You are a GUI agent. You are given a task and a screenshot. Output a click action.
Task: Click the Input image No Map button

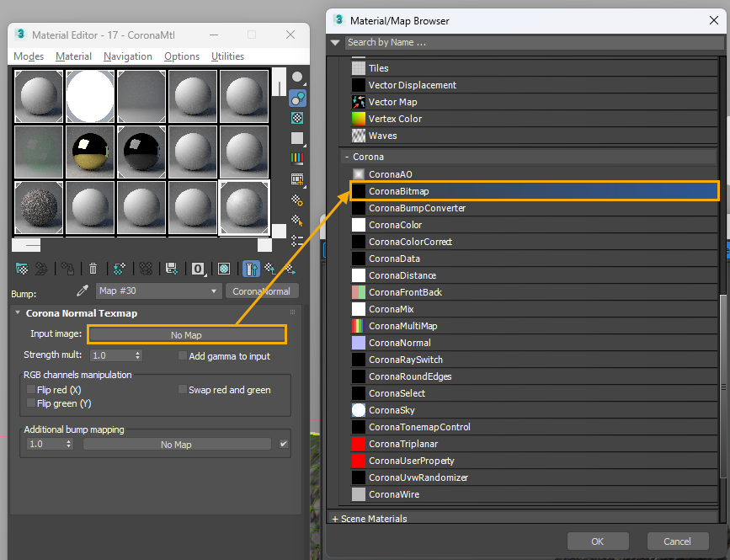tap(186, 335)
